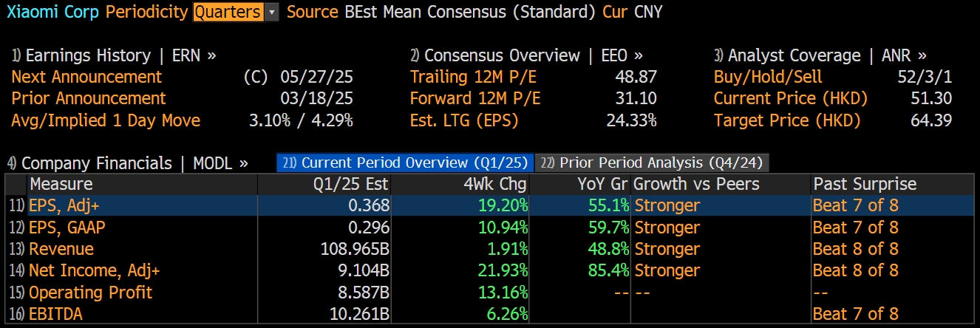Click Revenue estimate 108.965B

click(354, 249)
